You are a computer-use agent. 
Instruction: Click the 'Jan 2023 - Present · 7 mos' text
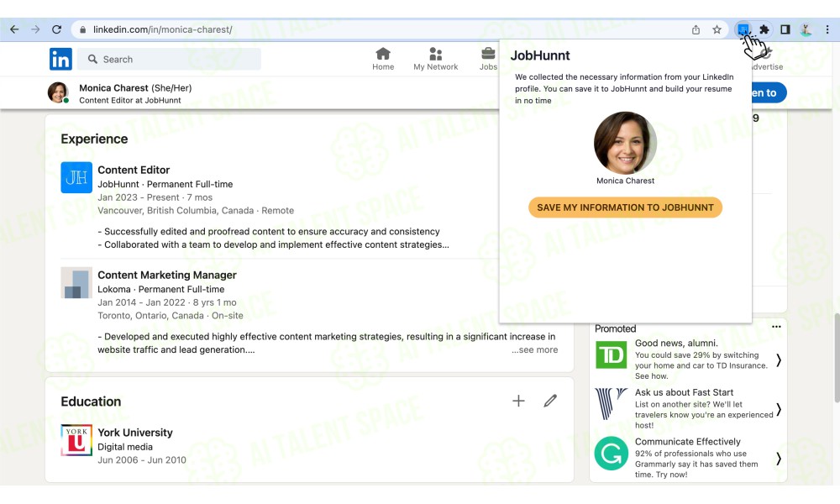click(x=155, y=197)
